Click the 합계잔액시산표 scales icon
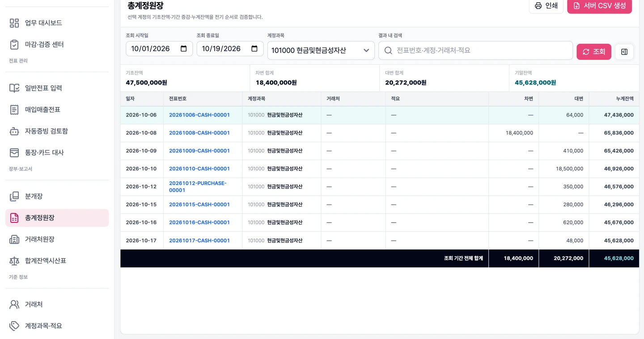 14,261
